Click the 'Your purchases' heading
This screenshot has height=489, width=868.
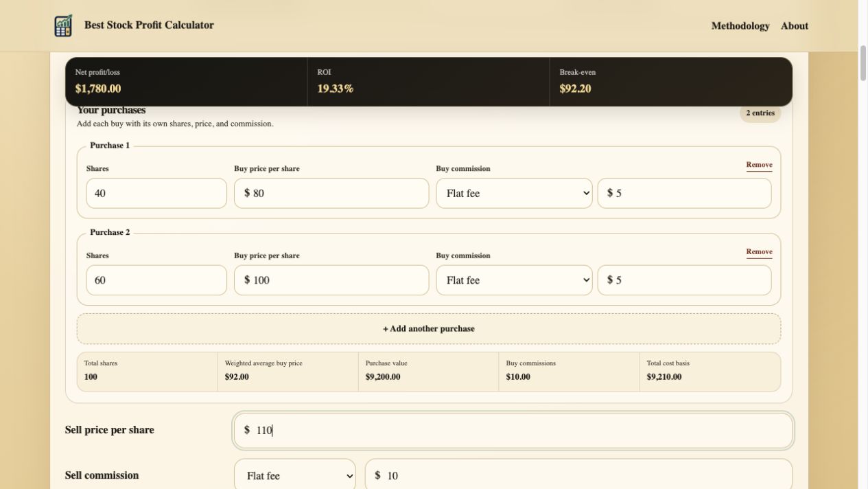coord(111,110)
